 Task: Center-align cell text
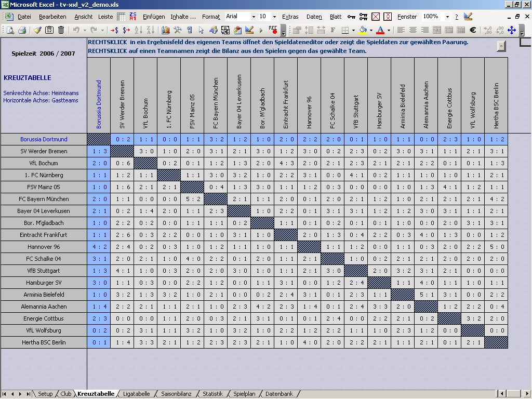(413, 30)
